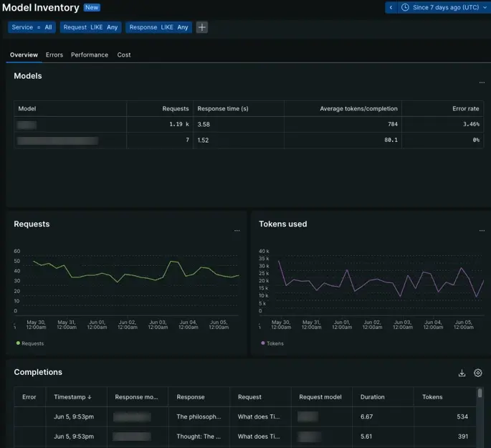
Task: Toggle Requests series in chart legend
Action: point(29,343)
